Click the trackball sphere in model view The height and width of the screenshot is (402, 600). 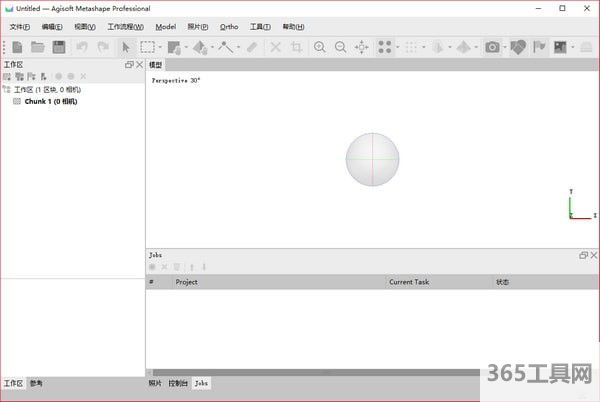[372, 159]
